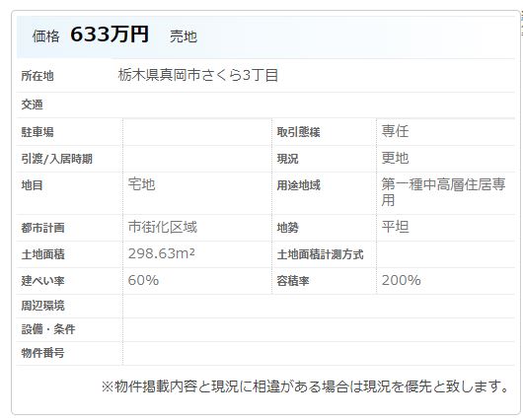Click the 所在地 row label
523x420 pixels.
(x=37, y=76)
